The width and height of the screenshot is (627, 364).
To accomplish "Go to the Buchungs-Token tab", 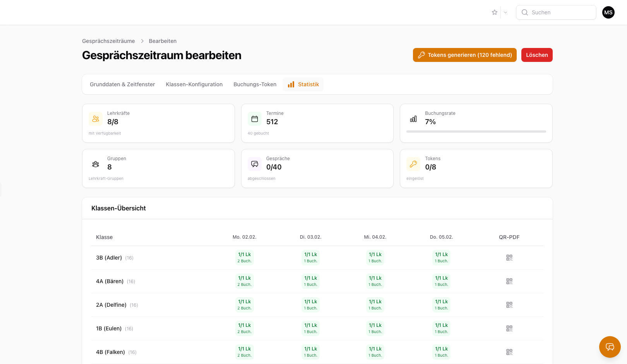I will coord(255,84).
